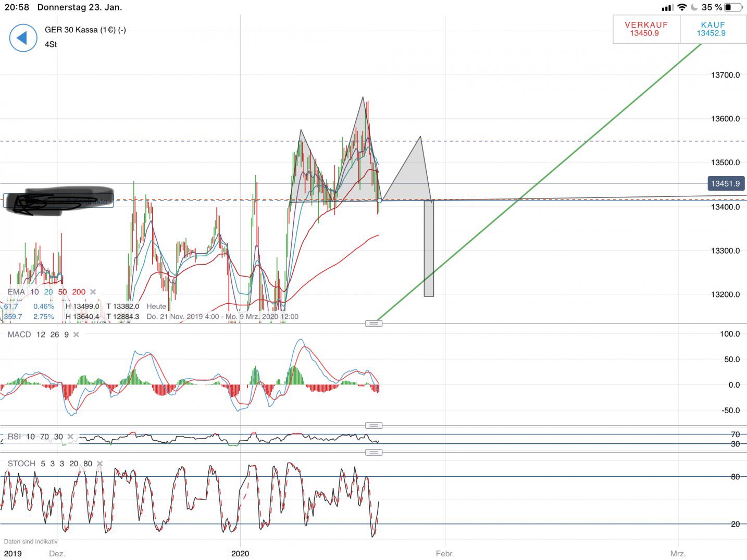Viewport: 747px width, 560px height.
Task: Tap the blue back arrow button
Action: [22, 38]
